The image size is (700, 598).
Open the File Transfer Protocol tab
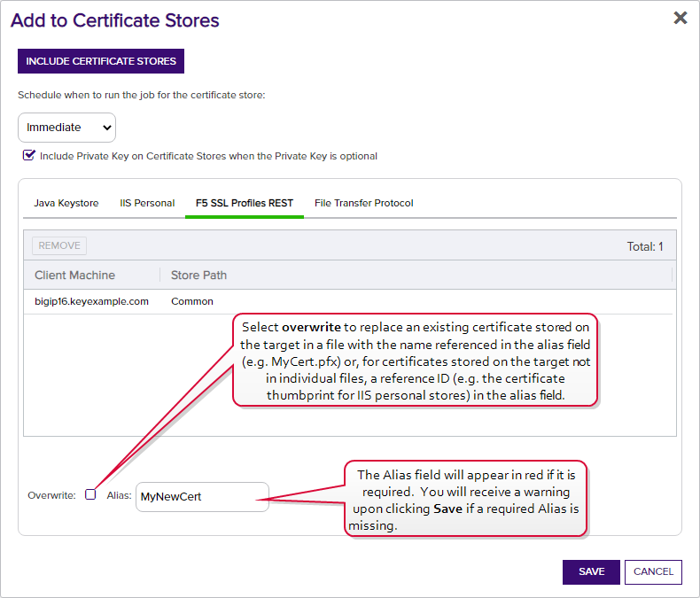(364, 203)
